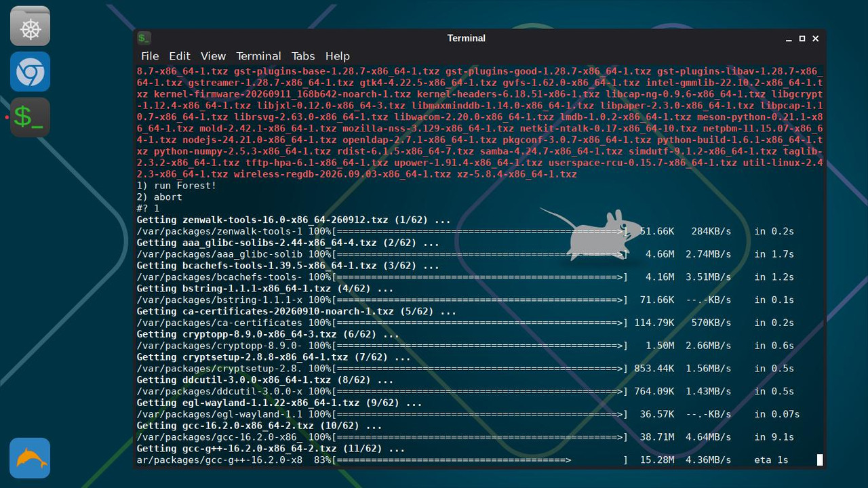Click the "in 9.1s" duration text

point(774,437)
